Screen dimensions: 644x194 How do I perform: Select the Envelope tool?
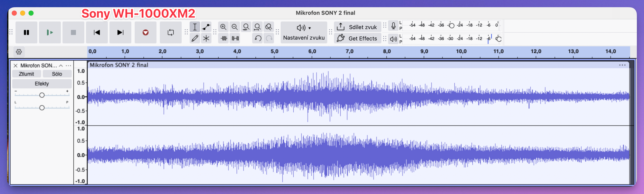[x=206, y=27]
